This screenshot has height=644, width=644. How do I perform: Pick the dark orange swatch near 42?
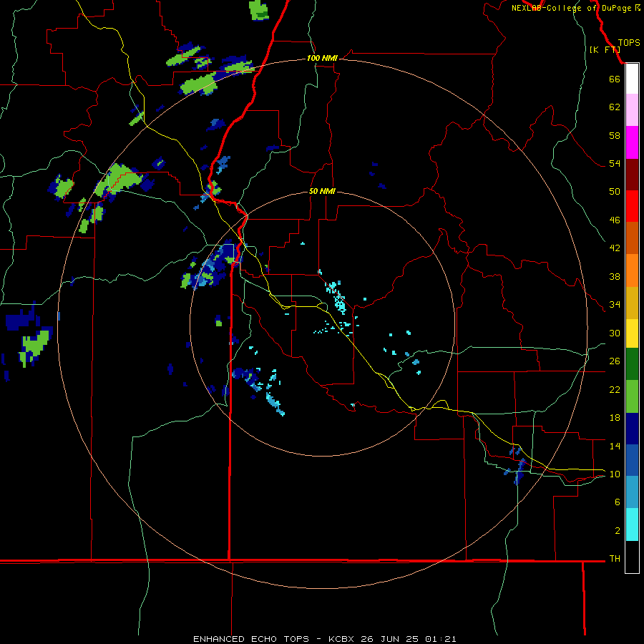pos(632,238)
